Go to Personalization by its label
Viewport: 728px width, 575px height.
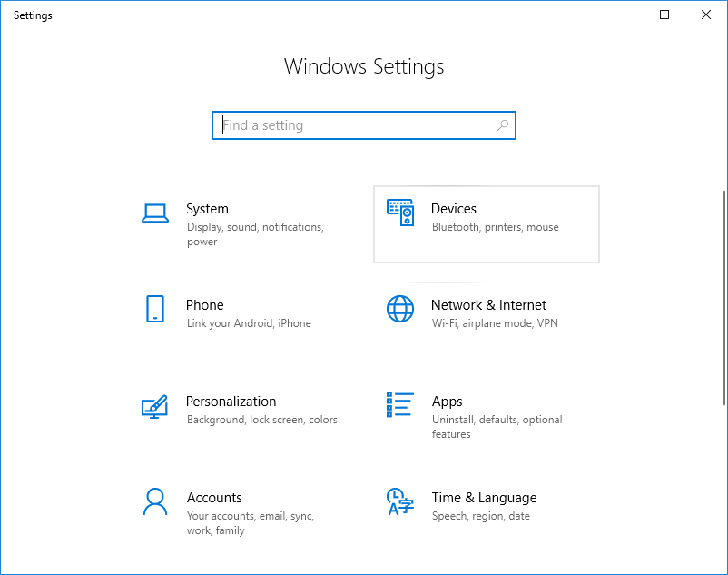(231, 402)
